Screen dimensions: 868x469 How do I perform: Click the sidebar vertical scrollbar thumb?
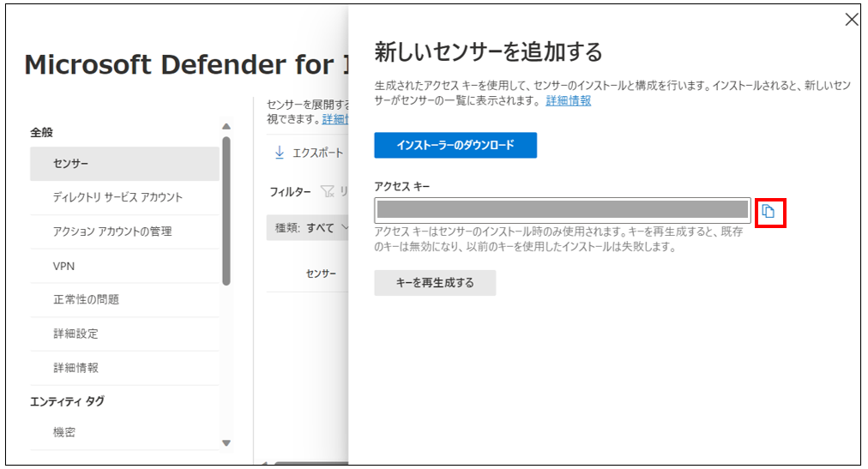tap(226, 211)
